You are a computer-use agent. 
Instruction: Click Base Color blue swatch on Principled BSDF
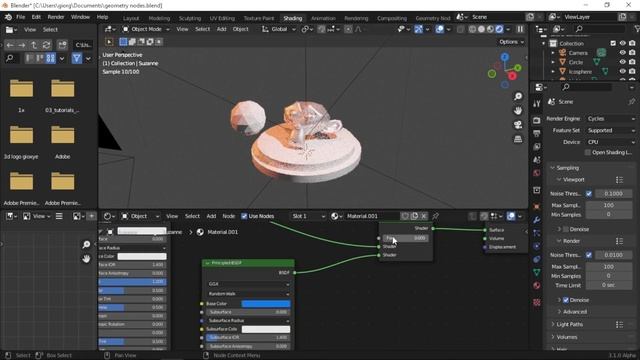tap(266, 304)
